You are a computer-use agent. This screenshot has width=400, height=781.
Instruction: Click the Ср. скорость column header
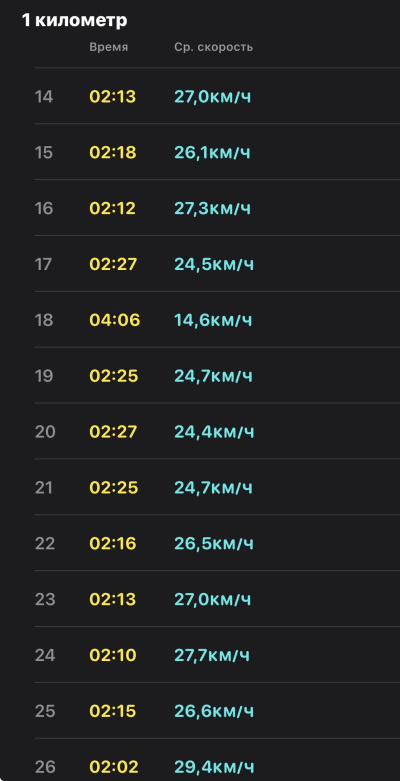pos(214,47)
